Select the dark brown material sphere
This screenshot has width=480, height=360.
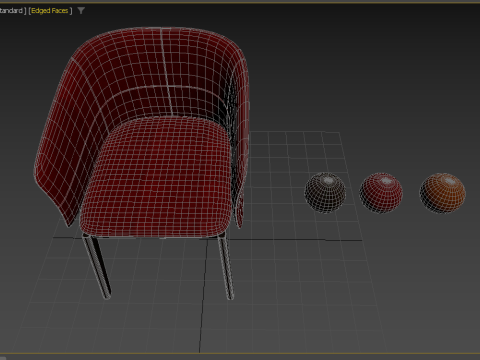coord(325,192)
